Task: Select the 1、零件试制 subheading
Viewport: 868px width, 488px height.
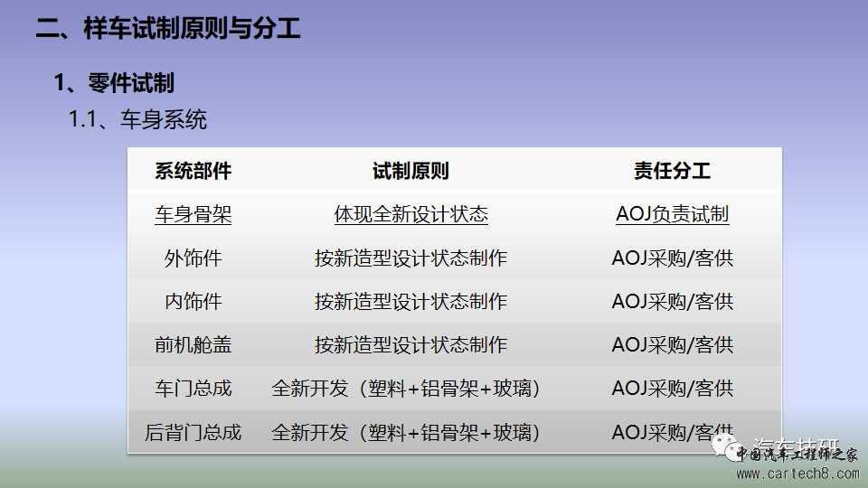Action: click(x=114, y=84)
